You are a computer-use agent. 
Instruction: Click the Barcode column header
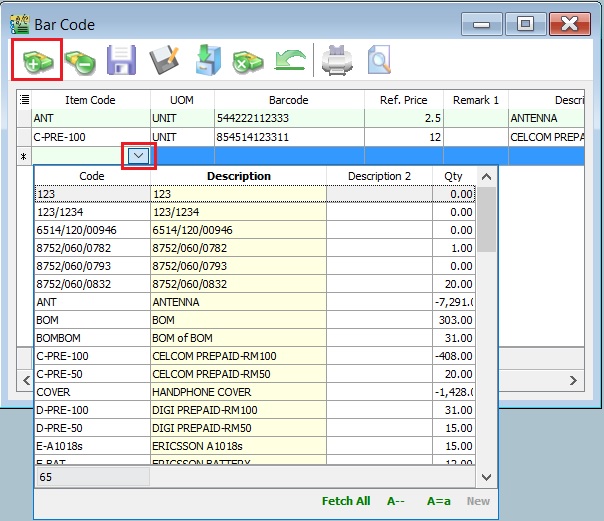point(288,100)
